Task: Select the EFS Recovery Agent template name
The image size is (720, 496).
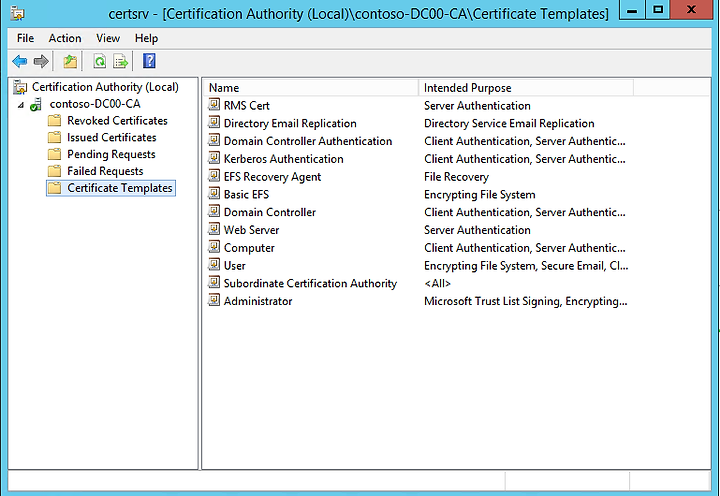Action: tap(272, 177)
